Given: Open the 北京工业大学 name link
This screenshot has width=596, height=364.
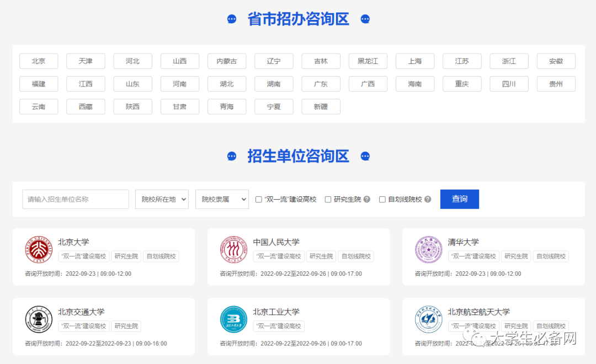Looking at the screenshot, I should (x=276, y=312).
